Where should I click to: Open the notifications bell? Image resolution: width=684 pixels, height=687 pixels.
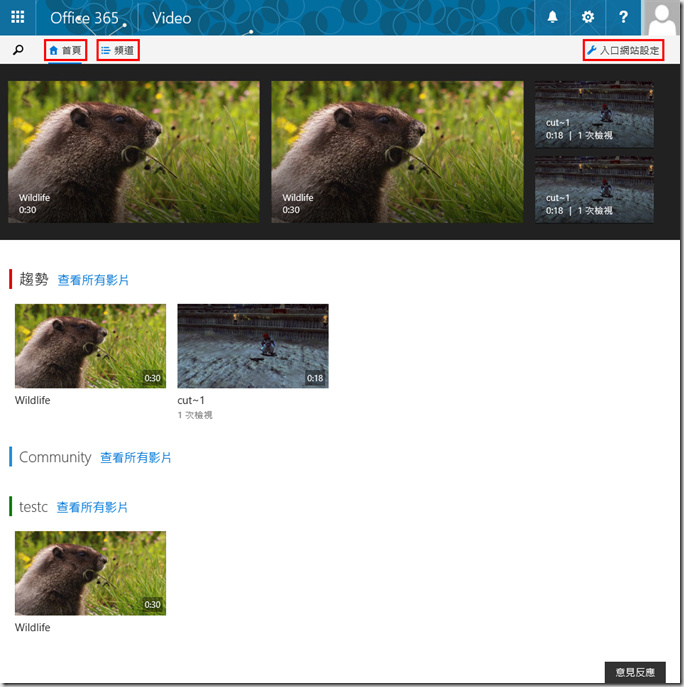coord(552,17)
